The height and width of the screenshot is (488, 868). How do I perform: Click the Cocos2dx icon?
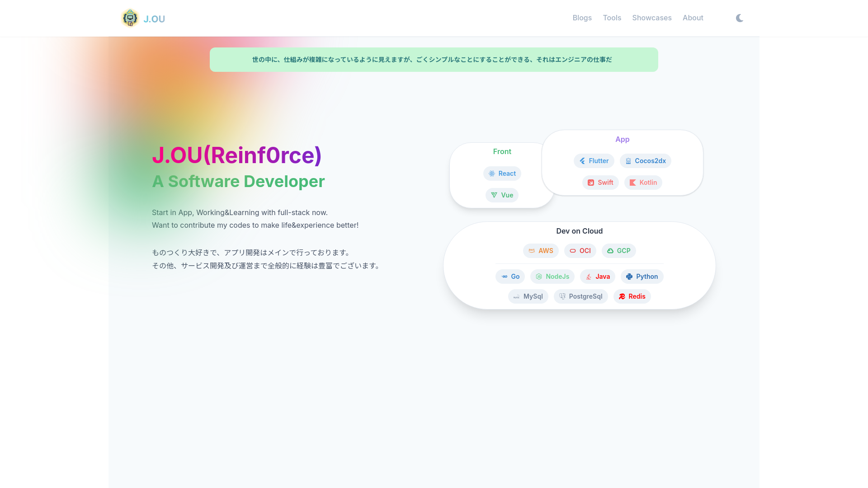pos(628,161)
